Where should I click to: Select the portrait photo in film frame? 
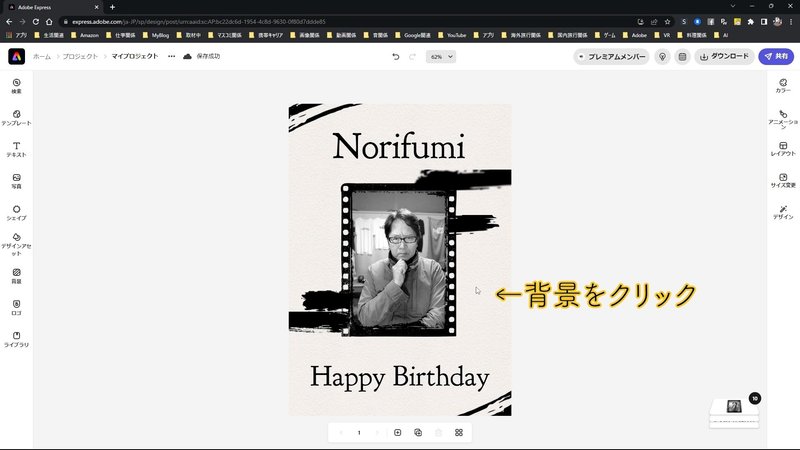399,260
